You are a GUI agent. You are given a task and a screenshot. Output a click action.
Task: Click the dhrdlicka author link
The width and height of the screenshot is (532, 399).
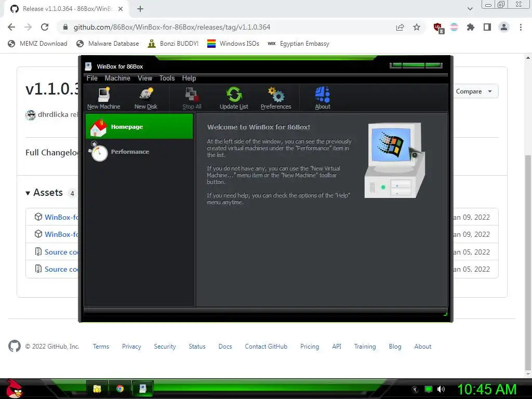(53, 114)
